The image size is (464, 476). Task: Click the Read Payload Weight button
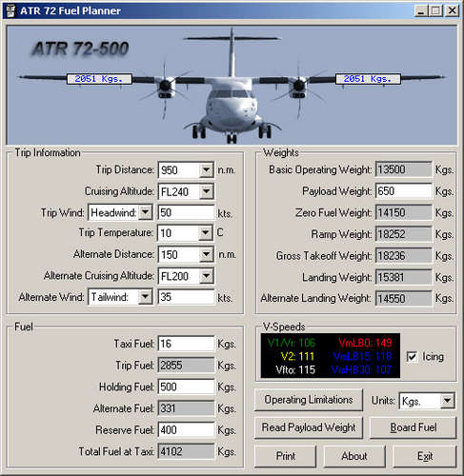(309, 427)
